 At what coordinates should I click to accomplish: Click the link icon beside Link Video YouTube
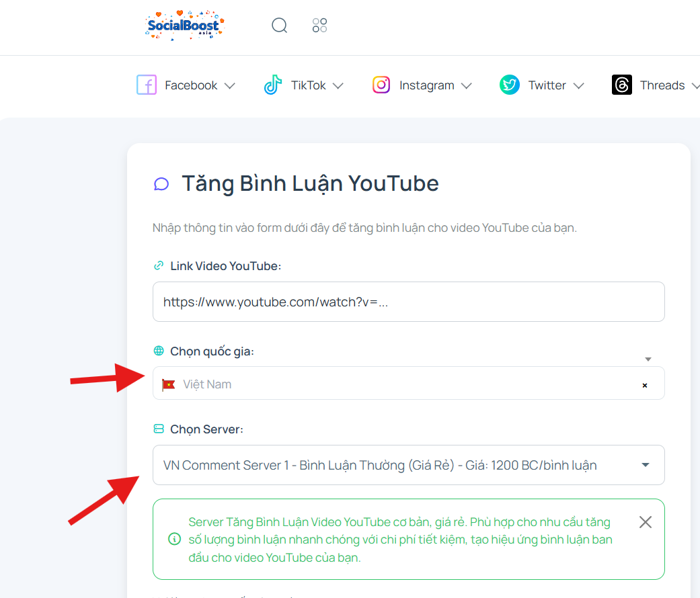(159, 266)
